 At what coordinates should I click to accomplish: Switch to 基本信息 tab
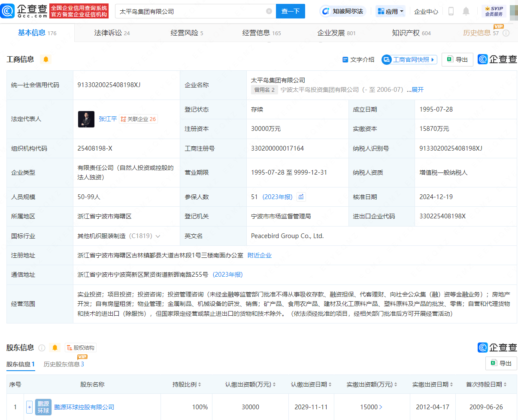37,33
